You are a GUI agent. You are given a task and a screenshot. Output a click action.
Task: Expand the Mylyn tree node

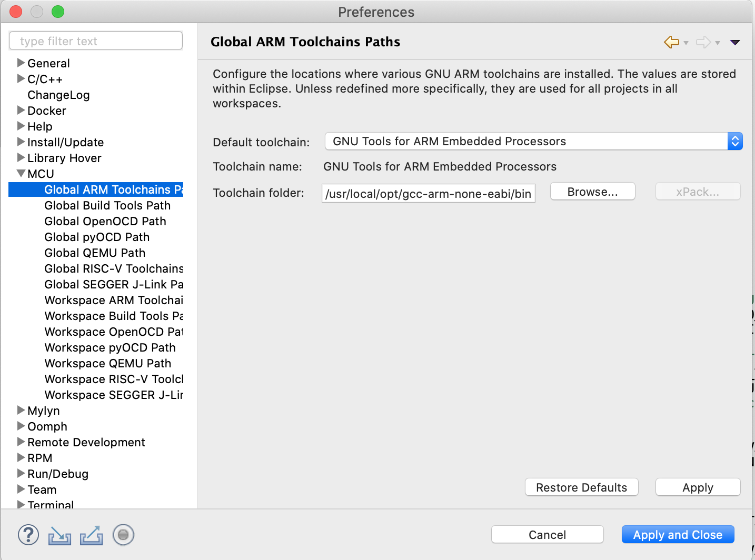21,410
